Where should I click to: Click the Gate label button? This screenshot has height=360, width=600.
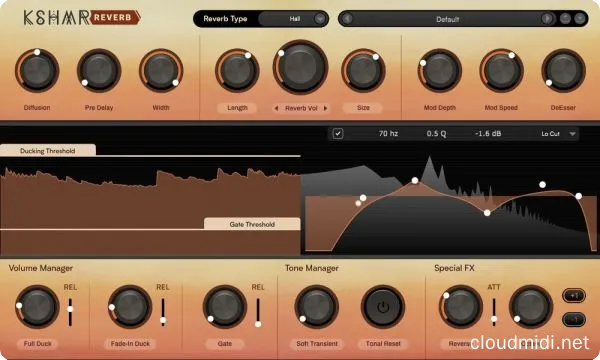[x=225, y=344]
